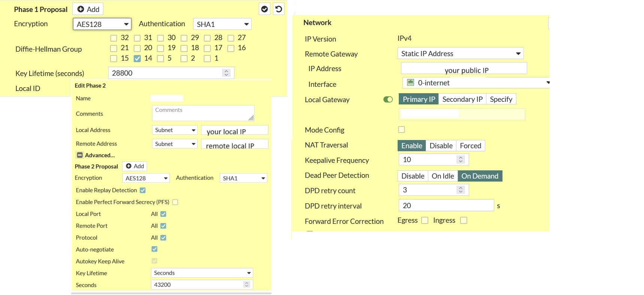644x295 pixels.
Task: Adjust Keepalive Frequency spinner arrows
Action: [x=461, y=159]
